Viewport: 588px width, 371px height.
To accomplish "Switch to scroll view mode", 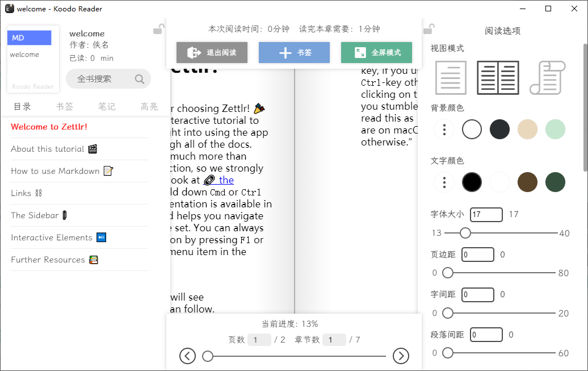I will pyautogui.click(x=547, y=77).
